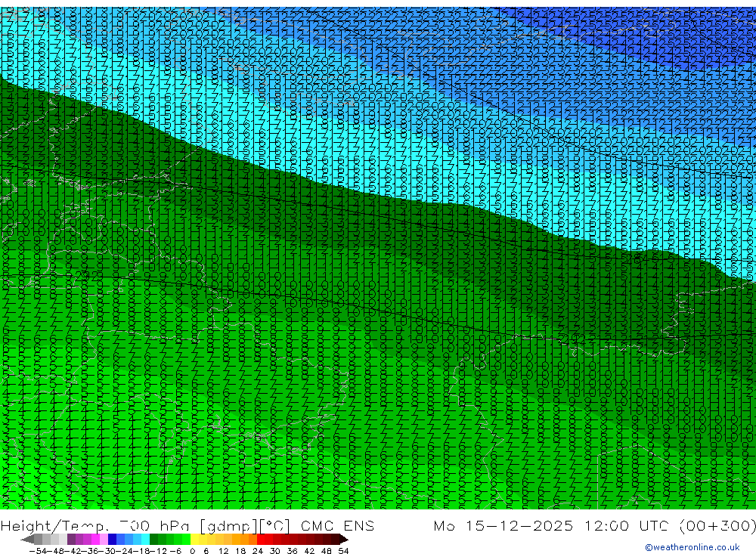Click the legend value "-54" at left end
This screenshot has width=756, height=554.
[38, 551]
